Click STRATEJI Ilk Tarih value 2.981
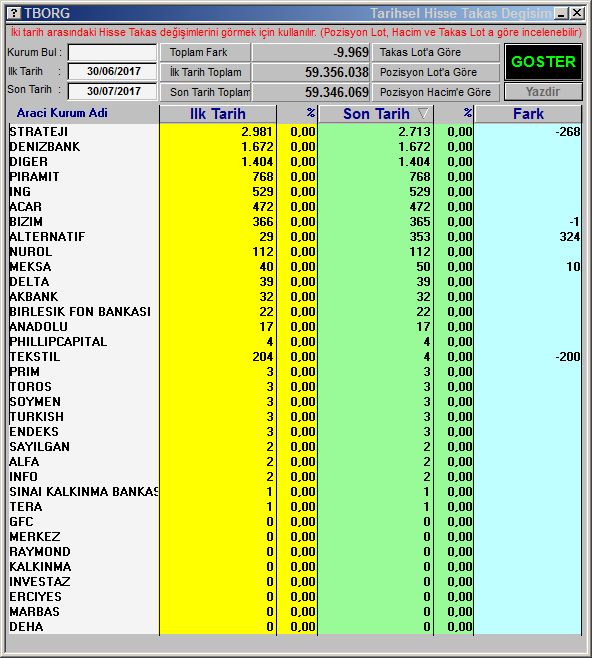Screen dimensions: 592x658 257,132
